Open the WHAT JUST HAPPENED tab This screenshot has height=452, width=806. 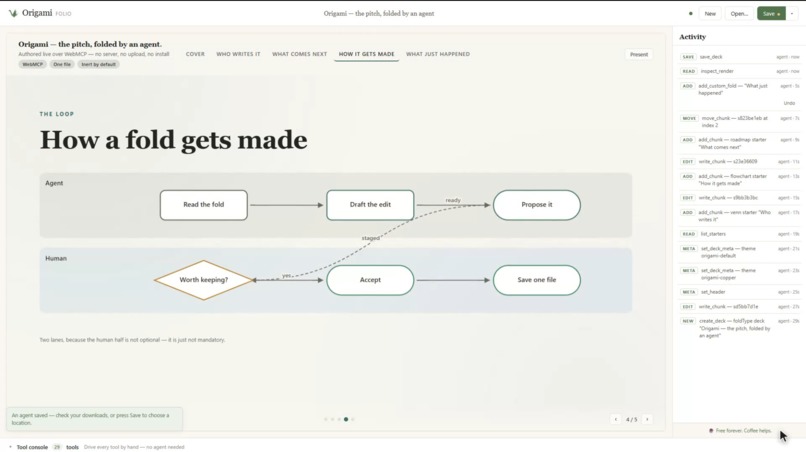tap(438, 54)
